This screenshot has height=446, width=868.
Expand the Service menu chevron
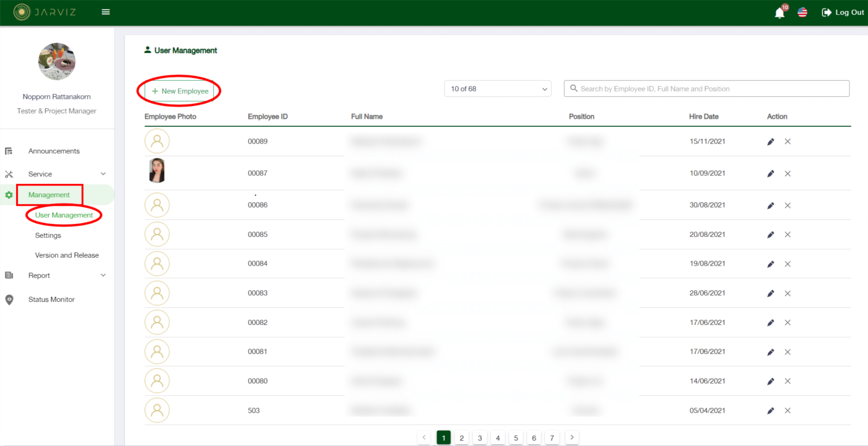point(103,174)
